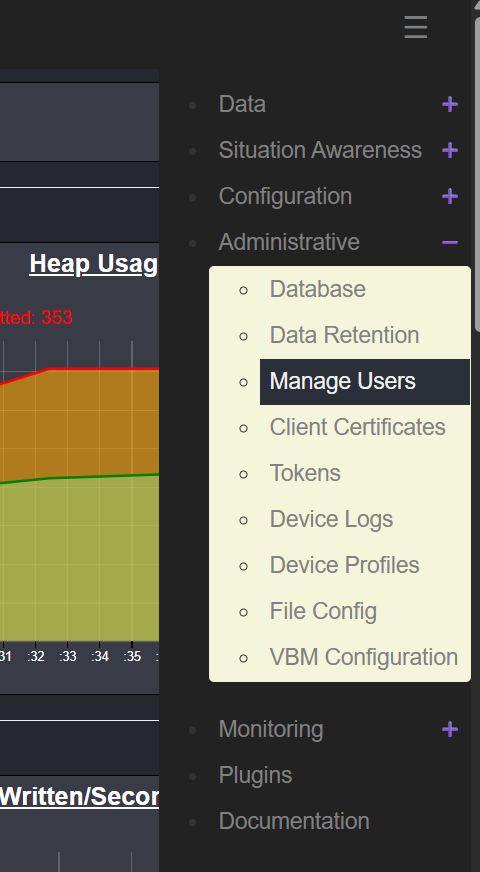Select the Administrative menu item

point(289,242)
